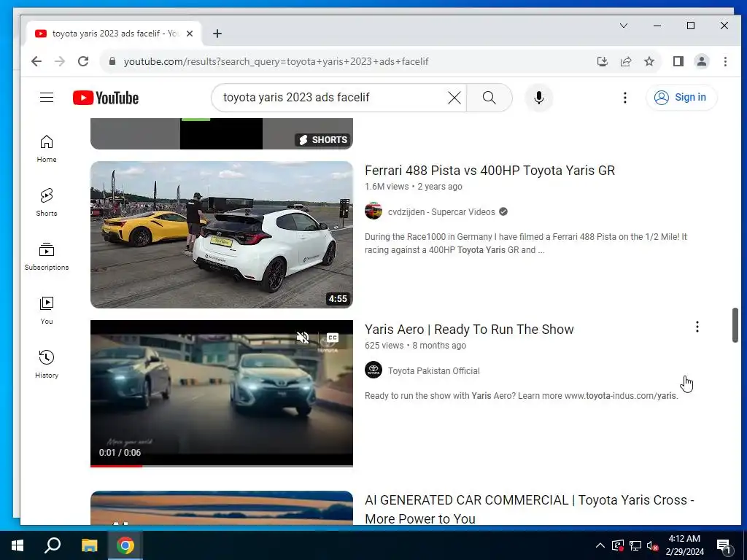This screenshot has width=747, height=560.
Task: Unmute the Yaris Aero preview video
Action: coord(303,338)
